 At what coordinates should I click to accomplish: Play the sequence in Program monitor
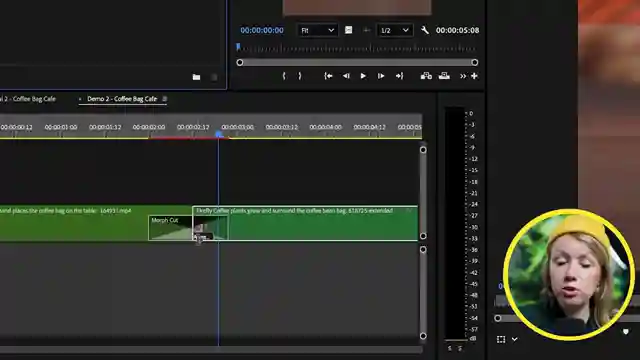click(x=363, y=76)
